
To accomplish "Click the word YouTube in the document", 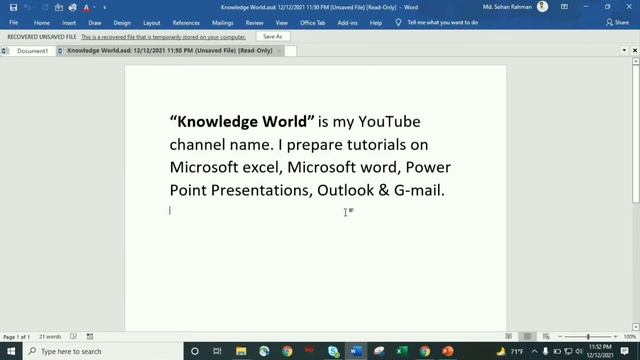I will click(389, 122).
